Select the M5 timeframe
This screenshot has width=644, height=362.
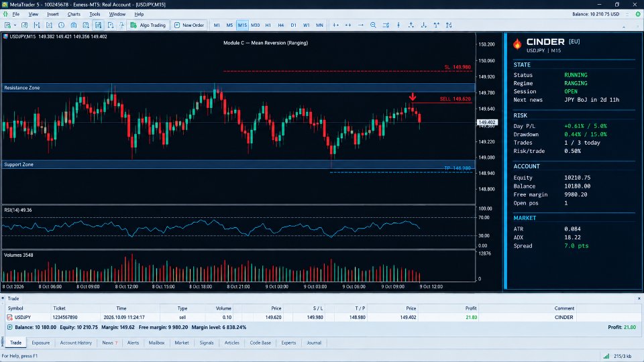pyautogui.click(x=229, y=25)
